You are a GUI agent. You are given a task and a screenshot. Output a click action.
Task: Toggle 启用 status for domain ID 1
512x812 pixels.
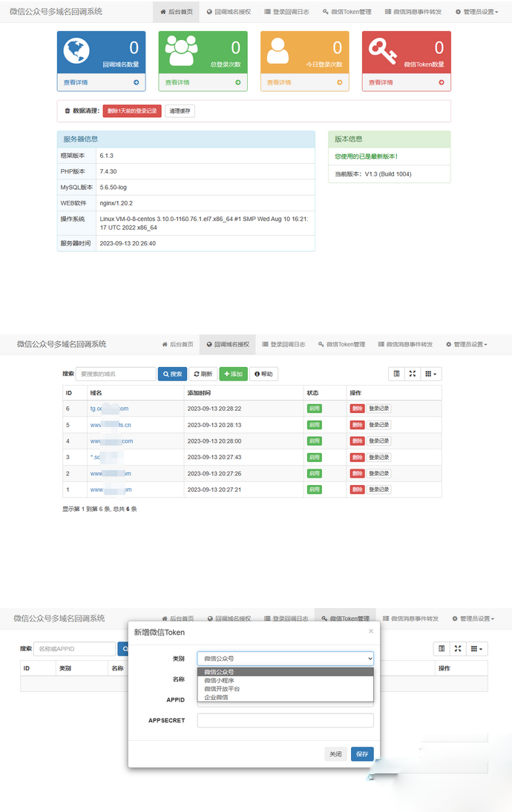pos(314,489)
